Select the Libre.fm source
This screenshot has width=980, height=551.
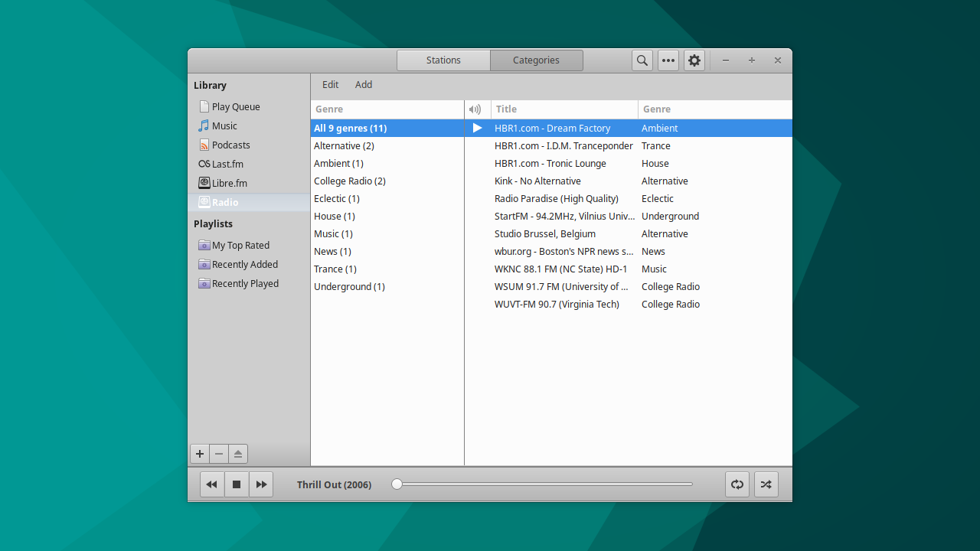[229, 183]
